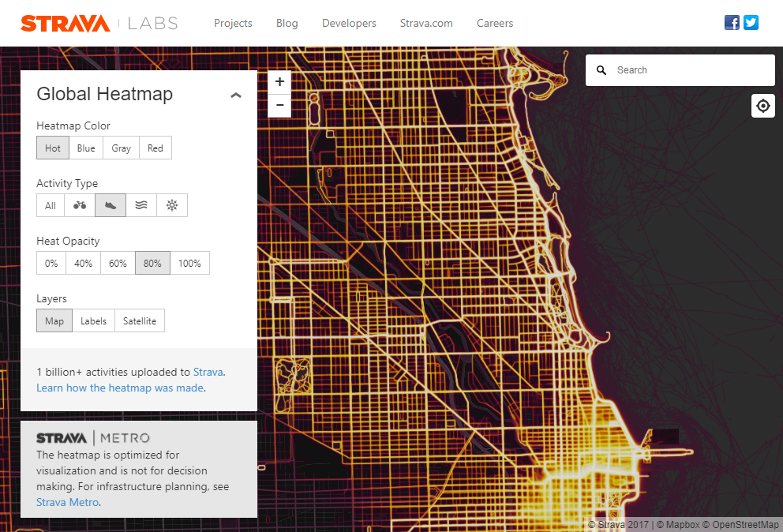Screen dimensions: 783x532
Task: Switch layer to Labels
Action: (x=93, y=320)
